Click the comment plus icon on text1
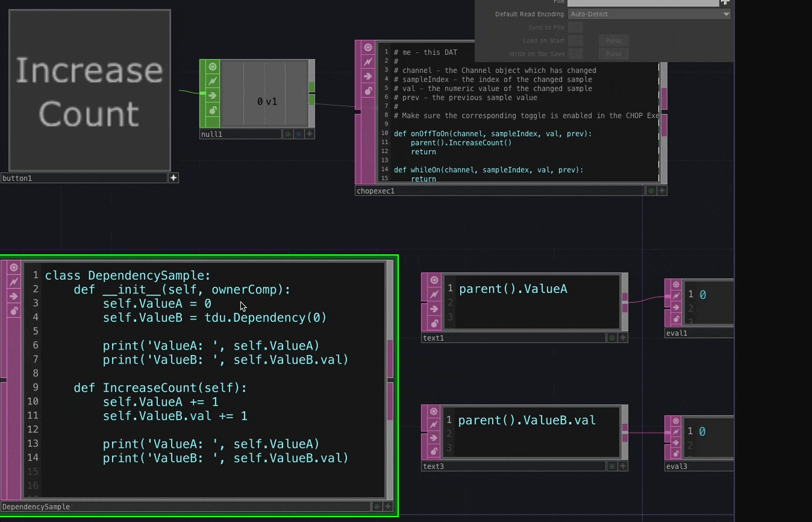This screenshot has height=522, width=812. pos(622,338)
